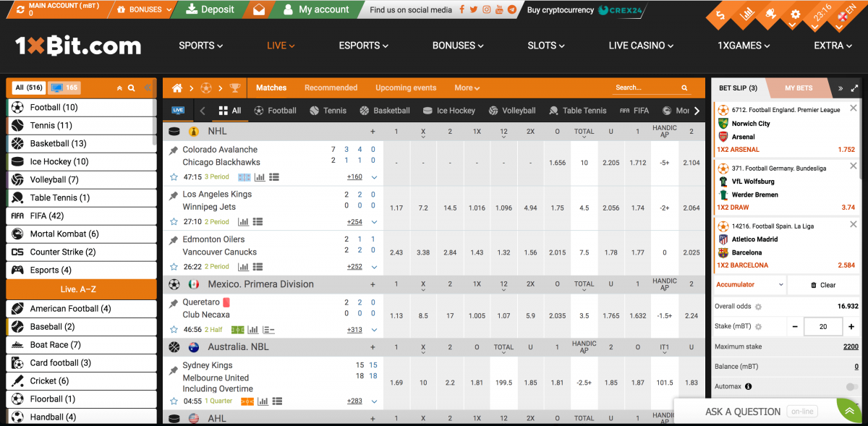Favorite the Queretaro match star

(x=174, y=330)
